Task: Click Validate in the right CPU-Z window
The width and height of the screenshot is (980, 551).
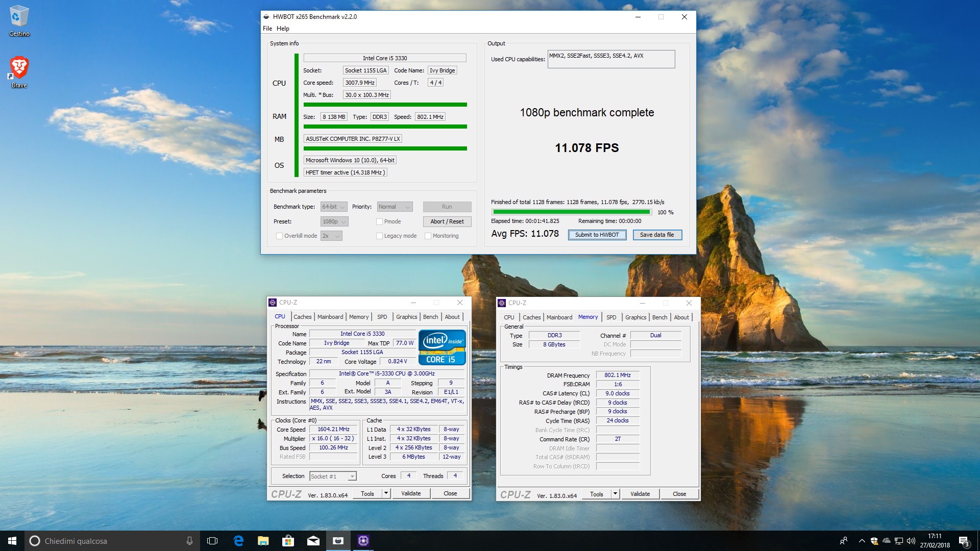Action: pyautogui.click(x=640, y=494)
